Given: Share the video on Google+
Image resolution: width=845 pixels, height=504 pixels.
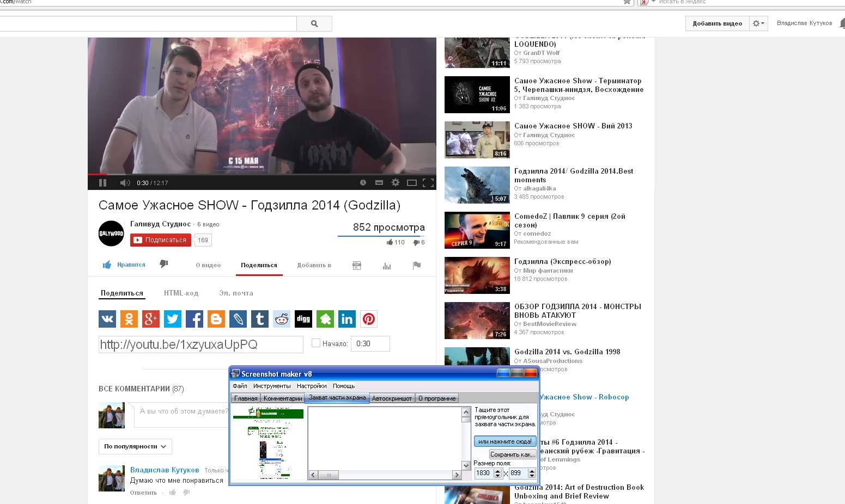Looking at the screenshot, I should pyautogui.click(x=151, y=319).
